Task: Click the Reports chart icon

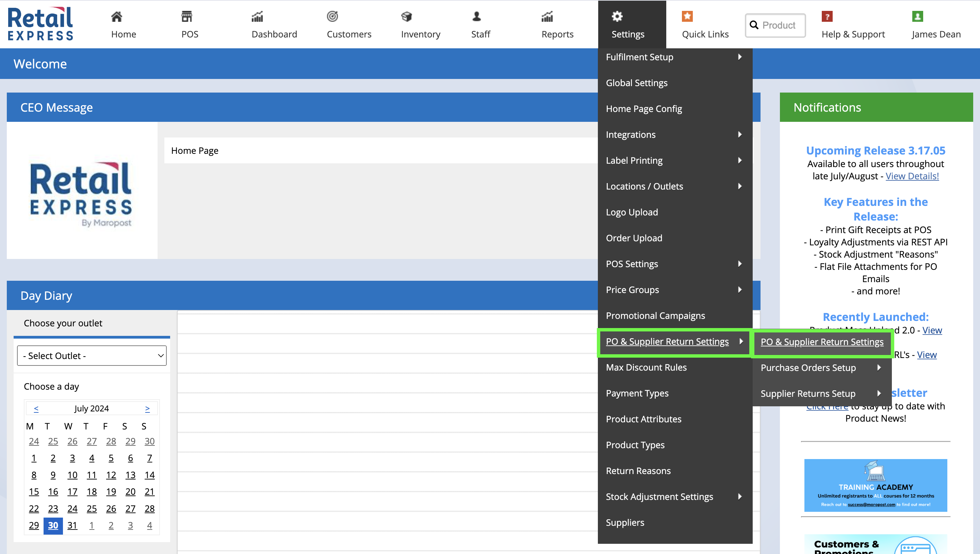Action: (x=547, y=17)
